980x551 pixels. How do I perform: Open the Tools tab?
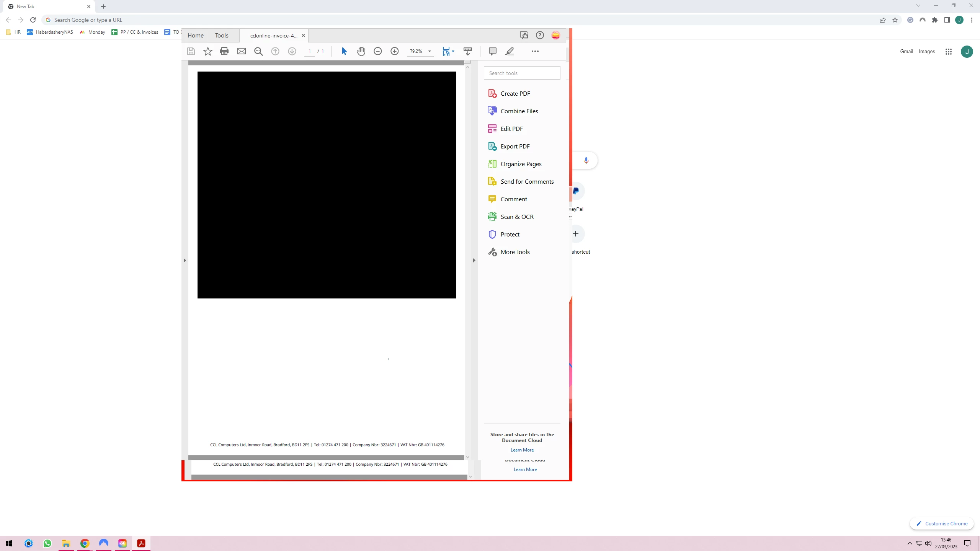click(221, 35)
